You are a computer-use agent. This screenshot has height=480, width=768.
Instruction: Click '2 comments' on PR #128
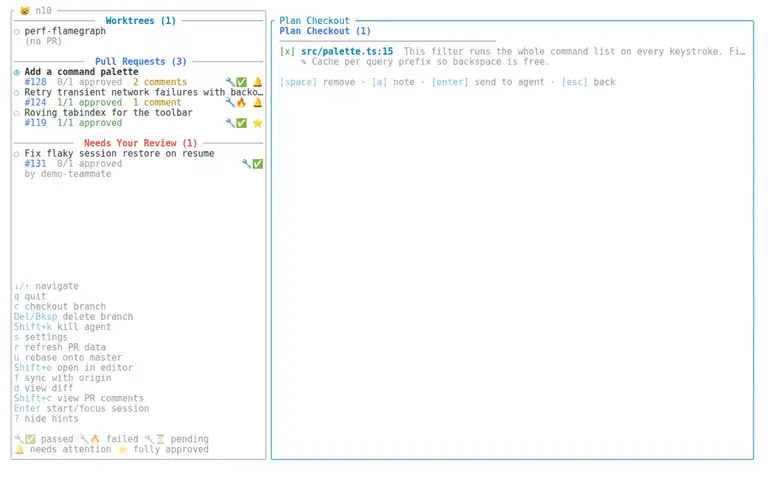click(x=160, y=82)
